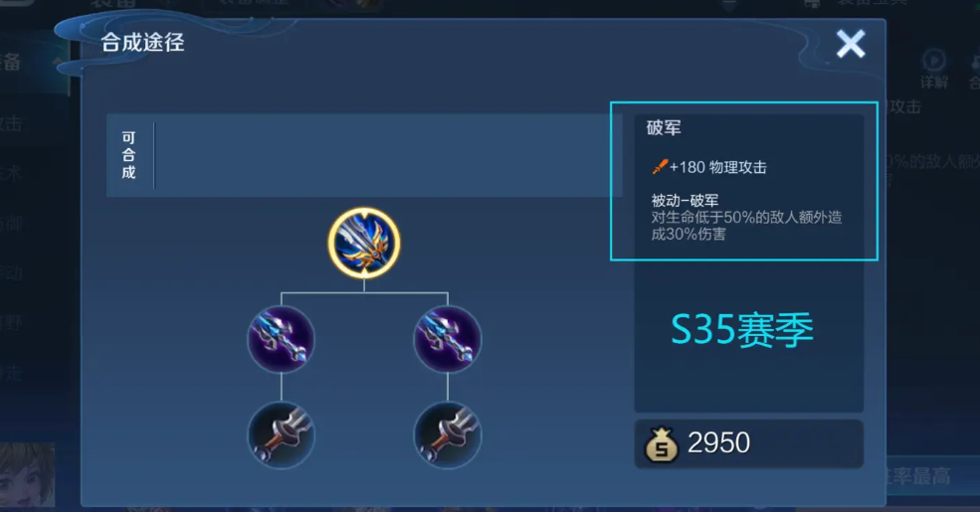Click the gold coin bag icon beside 2950
This screenshot has width=980, height=512.
point(662,444)
